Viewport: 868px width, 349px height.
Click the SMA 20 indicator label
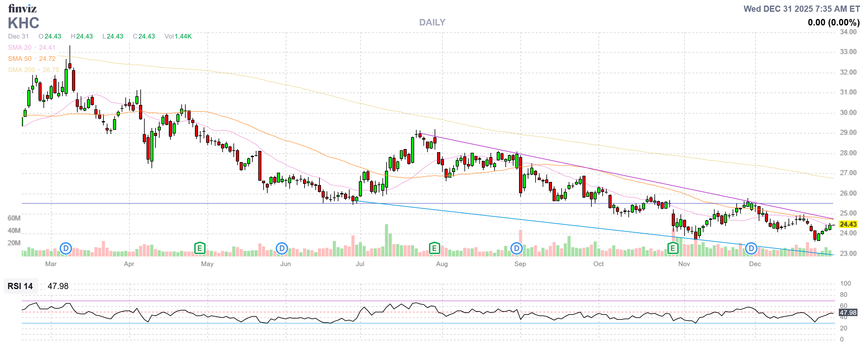tap(20, 48)
